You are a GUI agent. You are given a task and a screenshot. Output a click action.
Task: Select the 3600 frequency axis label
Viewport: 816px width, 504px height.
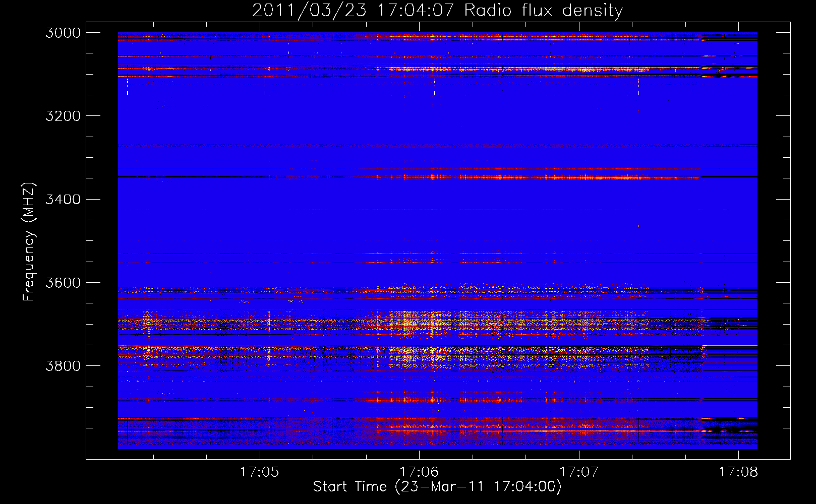(x=63, y=282)
